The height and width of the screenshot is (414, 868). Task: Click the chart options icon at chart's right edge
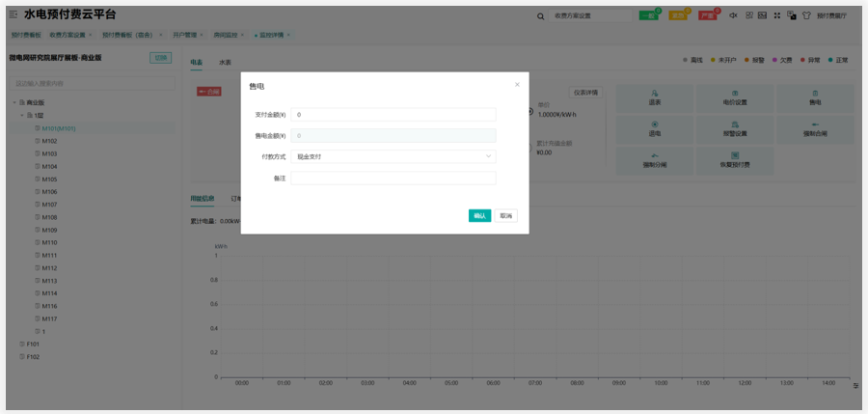pyautogui.click(x=855, y=385)
